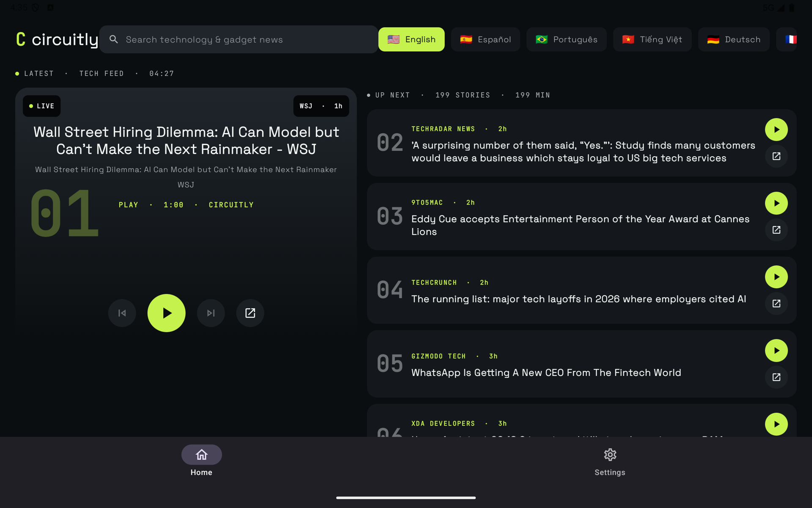Switch language to Deutsch
This screenshot has height=508, width=812.
click(734, 39)
